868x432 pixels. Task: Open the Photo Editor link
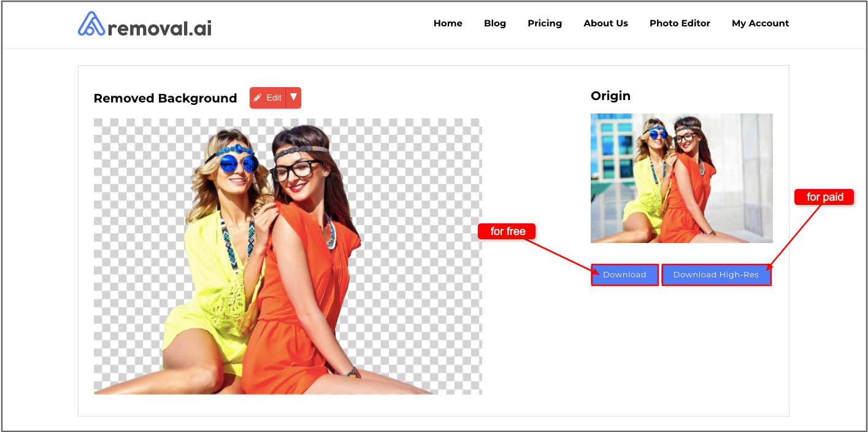(x=680, y=23)
